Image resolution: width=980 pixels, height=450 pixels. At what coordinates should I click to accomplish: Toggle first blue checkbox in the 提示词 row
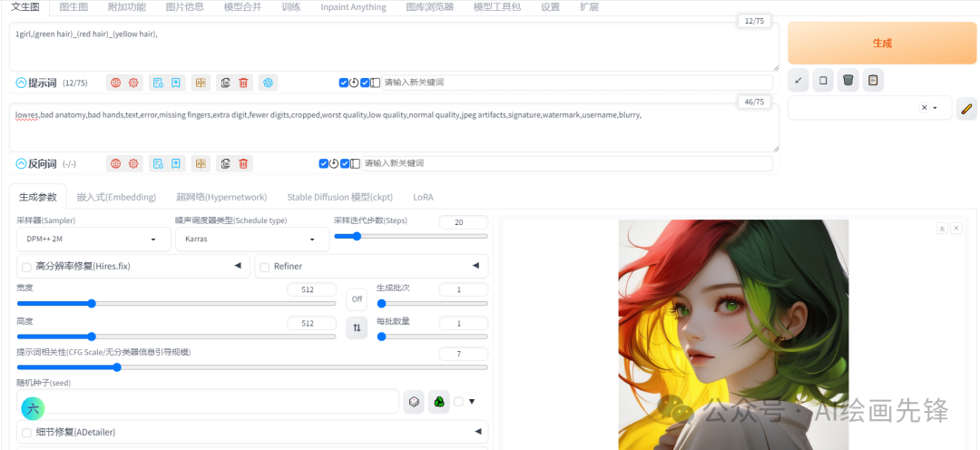[344, 83]
